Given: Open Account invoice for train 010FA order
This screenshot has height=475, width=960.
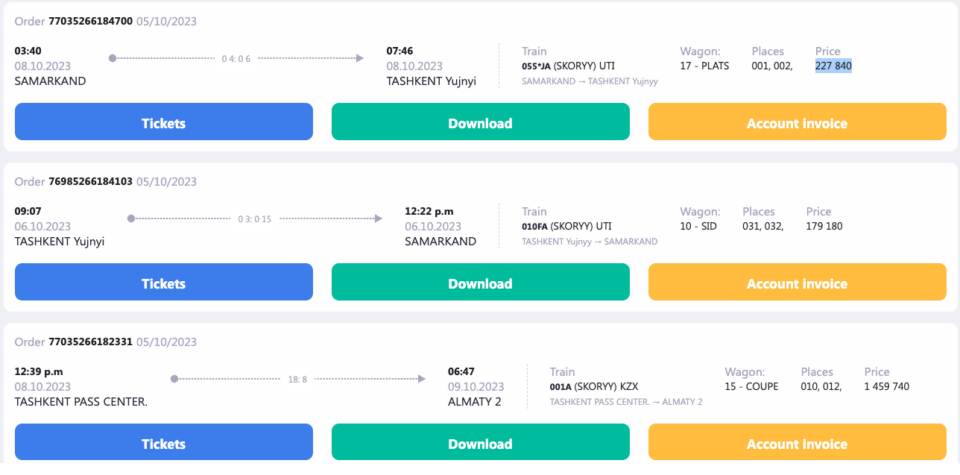Looking at the screenshot, I should (x=797, y=283).
